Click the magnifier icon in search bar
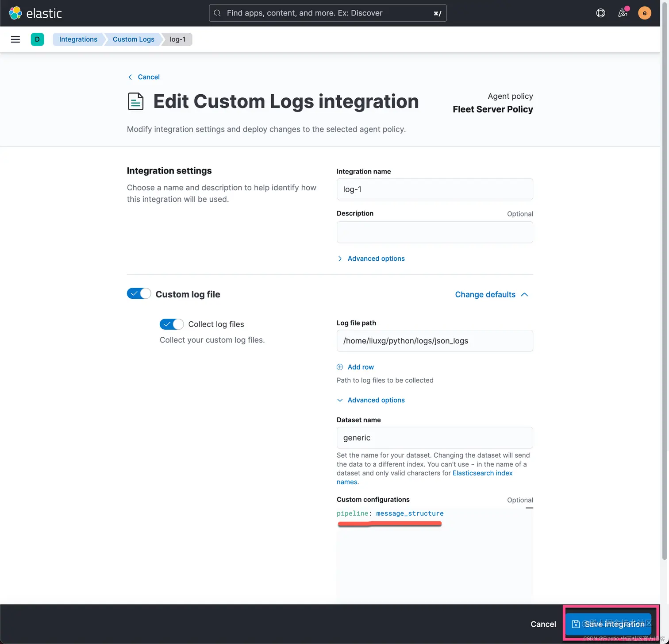This screenshot has height=644, width=669. tap(217, 13)
